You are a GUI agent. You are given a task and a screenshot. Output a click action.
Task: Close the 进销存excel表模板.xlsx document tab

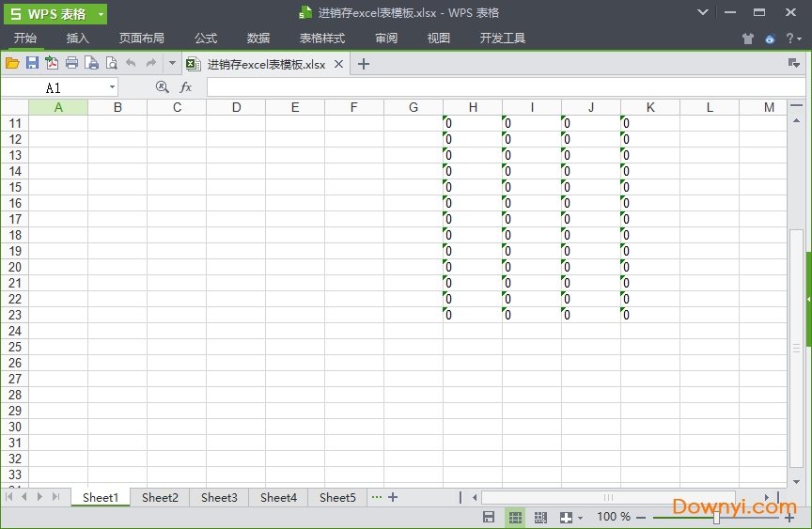click(x=338, y=64)
